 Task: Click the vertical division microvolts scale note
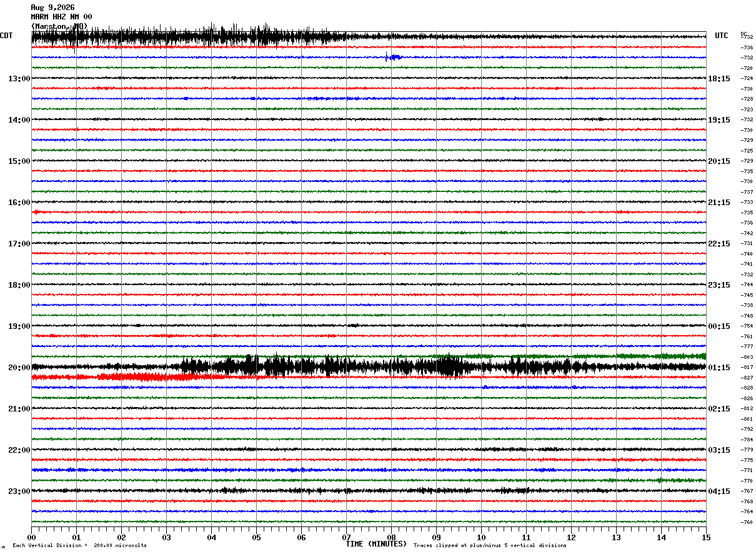pos(79,545)
